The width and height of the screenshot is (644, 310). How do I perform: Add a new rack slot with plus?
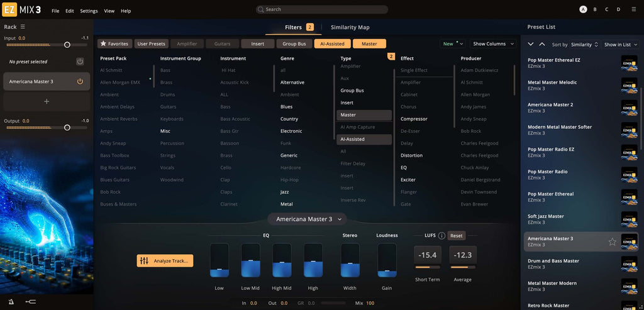[x=47, y=101]
